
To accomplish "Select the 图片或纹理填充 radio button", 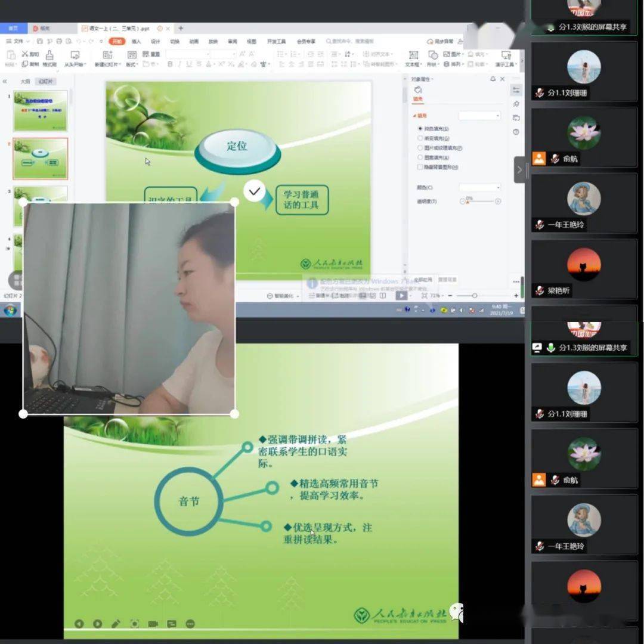I will point(420,148).
